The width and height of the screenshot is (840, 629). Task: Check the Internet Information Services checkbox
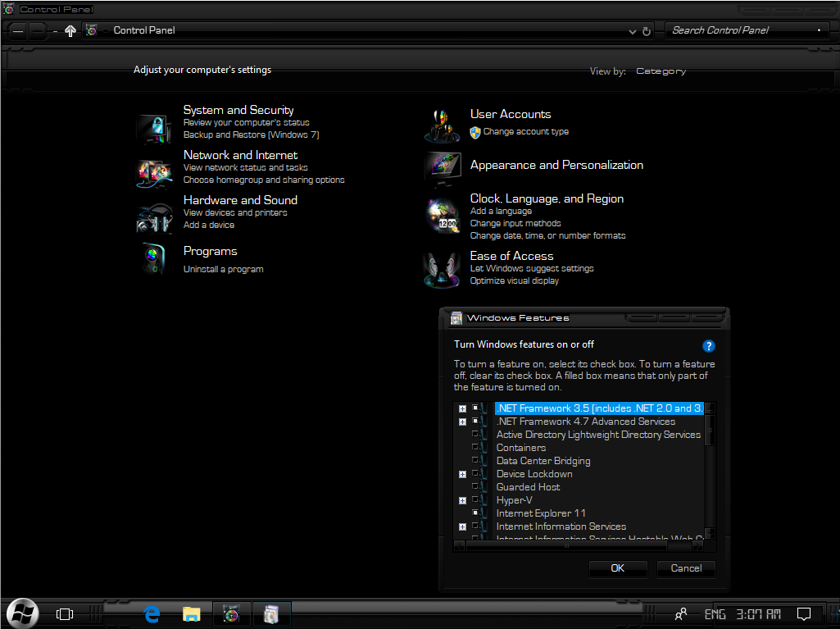(475, 526)
